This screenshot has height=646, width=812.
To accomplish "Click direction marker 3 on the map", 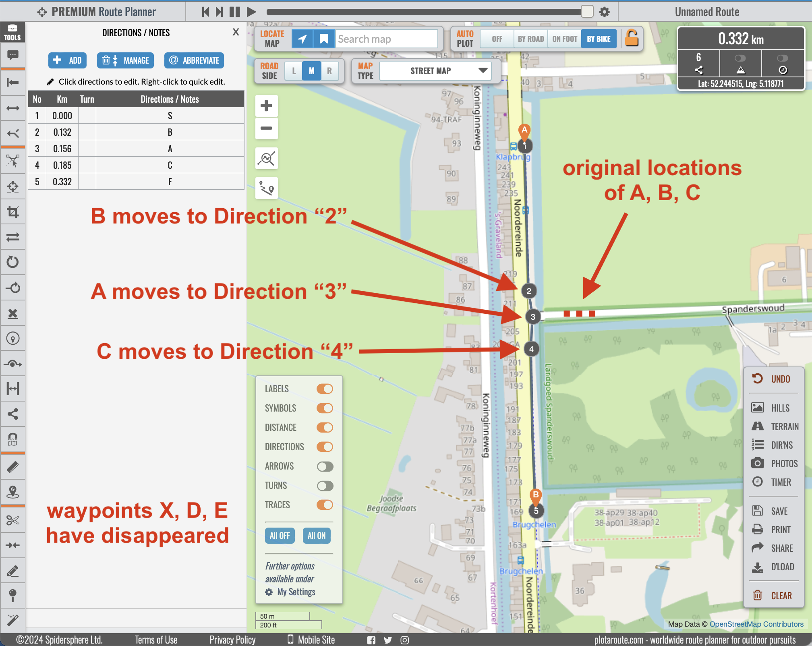I will tap(533, 317).
